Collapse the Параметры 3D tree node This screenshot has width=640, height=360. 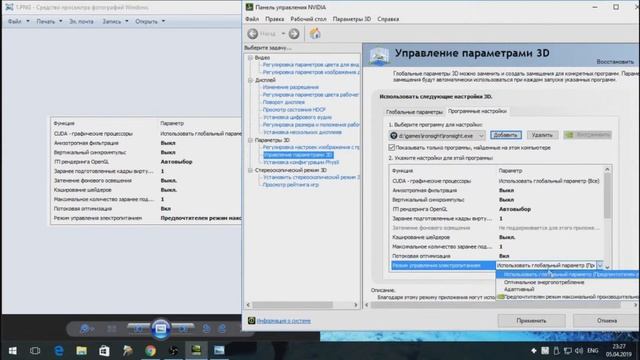(x=250, y=140)
